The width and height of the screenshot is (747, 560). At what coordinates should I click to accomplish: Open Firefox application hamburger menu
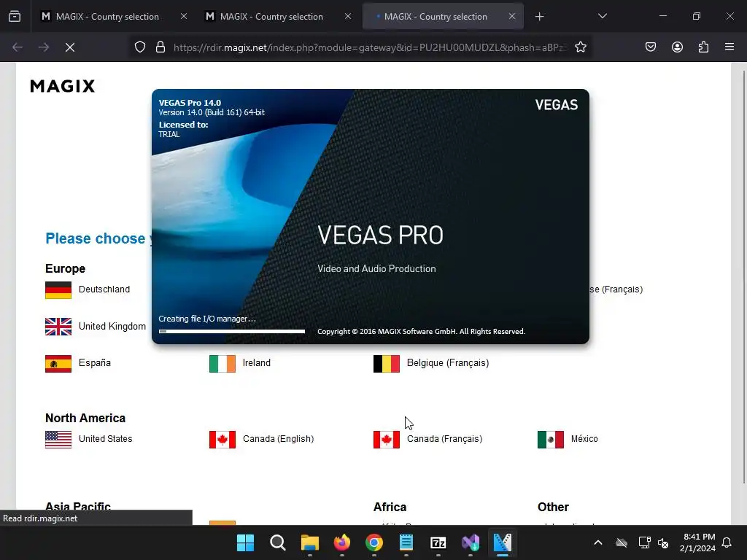click(x=729, y=47)
